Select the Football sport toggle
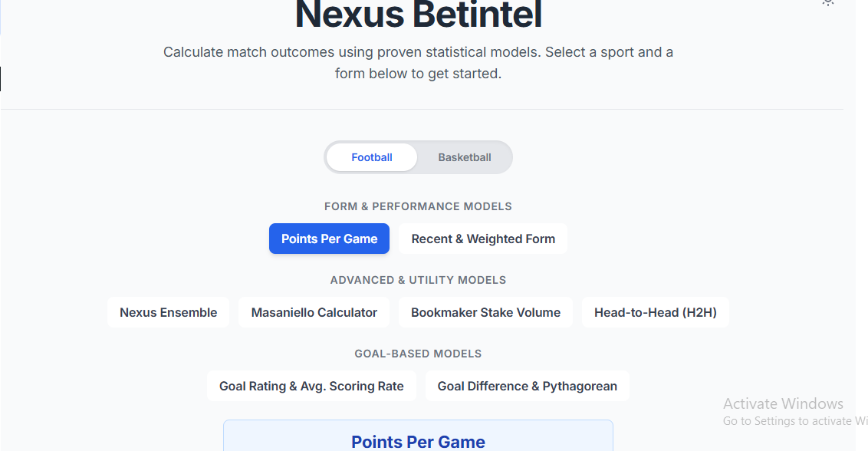868x451 pixels. pyautogui.click(x=372, y=157)
